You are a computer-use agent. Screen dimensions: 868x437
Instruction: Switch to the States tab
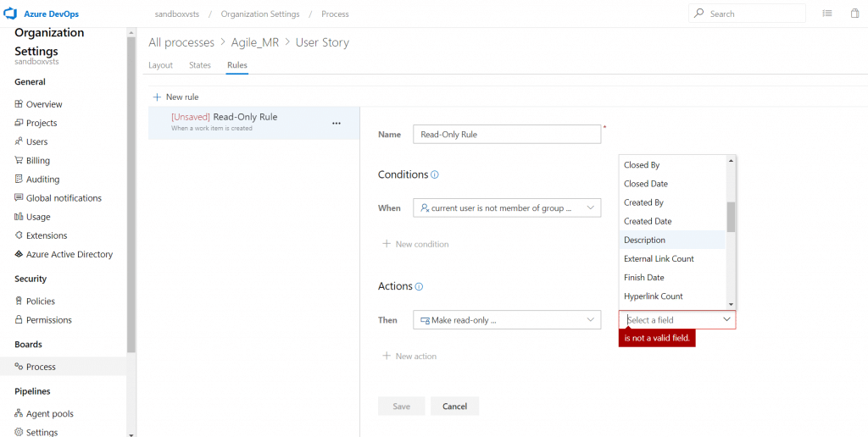pos(200,65)
